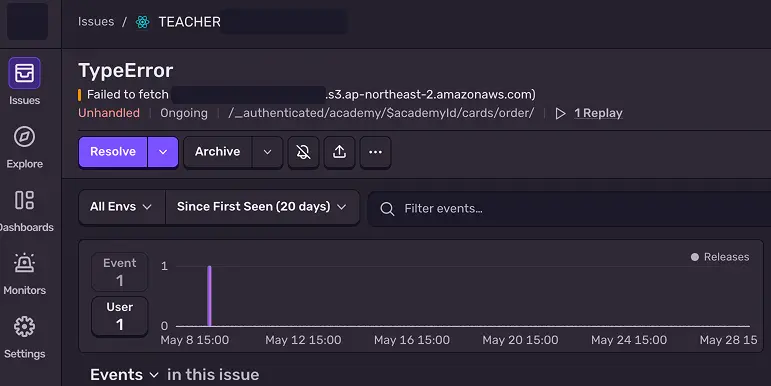The width and height of the screenshot is (771, 386).
Task: Click the share upload icon button
Action: [339, 152]
